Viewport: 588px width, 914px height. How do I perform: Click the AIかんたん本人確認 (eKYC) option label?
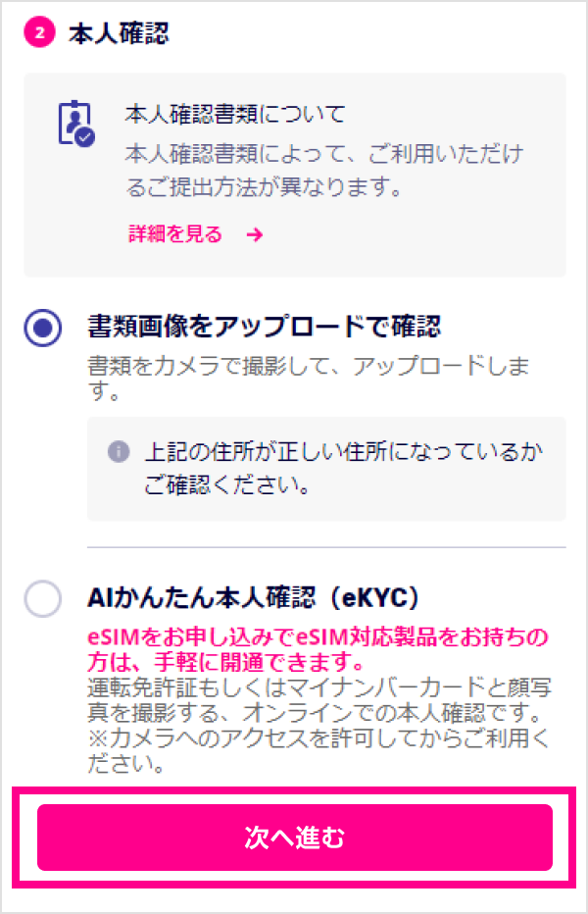(x=253, y=598)
